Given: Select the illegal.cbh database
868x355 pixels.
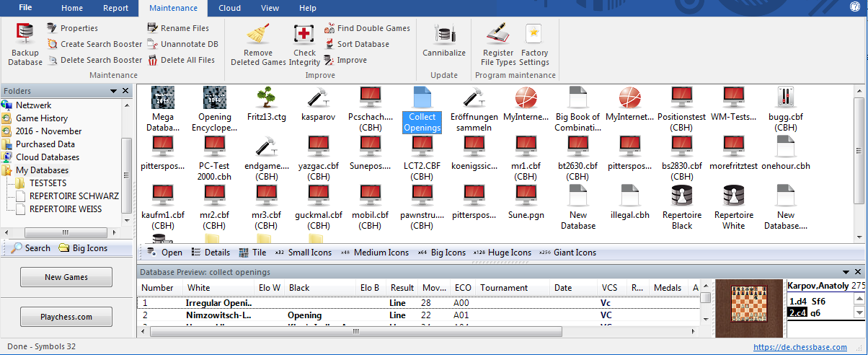Looking at the screenshot, I should pos(629,202).
